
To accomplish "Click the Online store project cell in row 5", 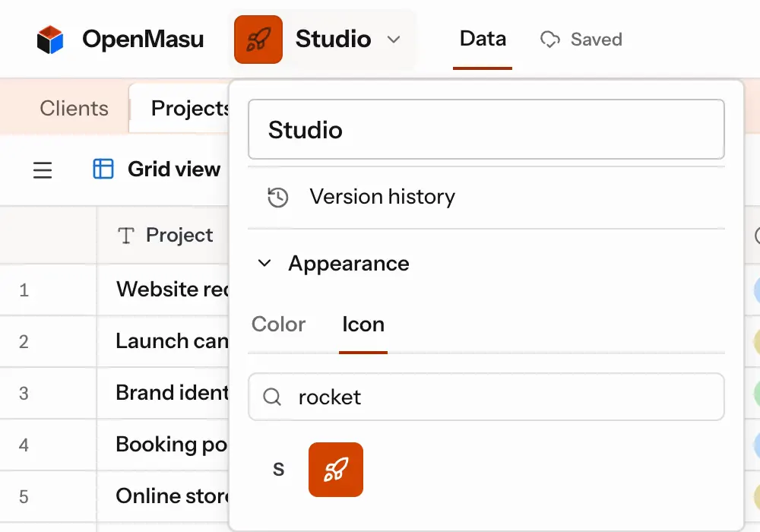I will click(163, 496).
